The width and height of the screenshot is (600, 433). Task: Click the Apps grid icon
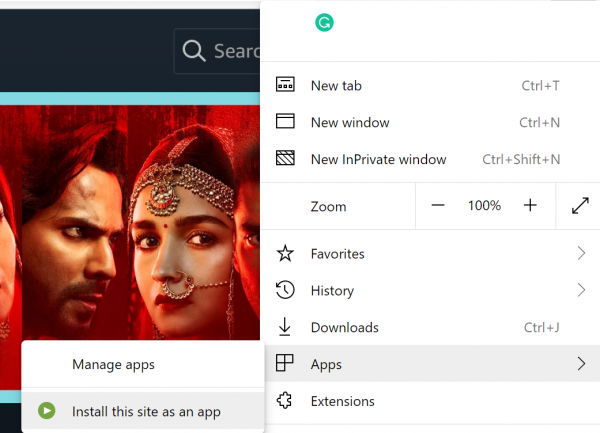click(284, 363)
